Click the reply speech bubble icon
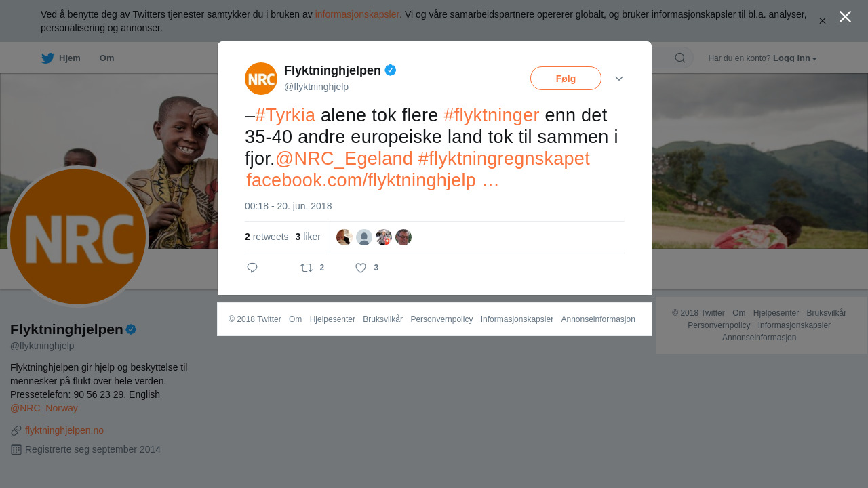Screen dimensions: 868x488 (x=252, y=268)
